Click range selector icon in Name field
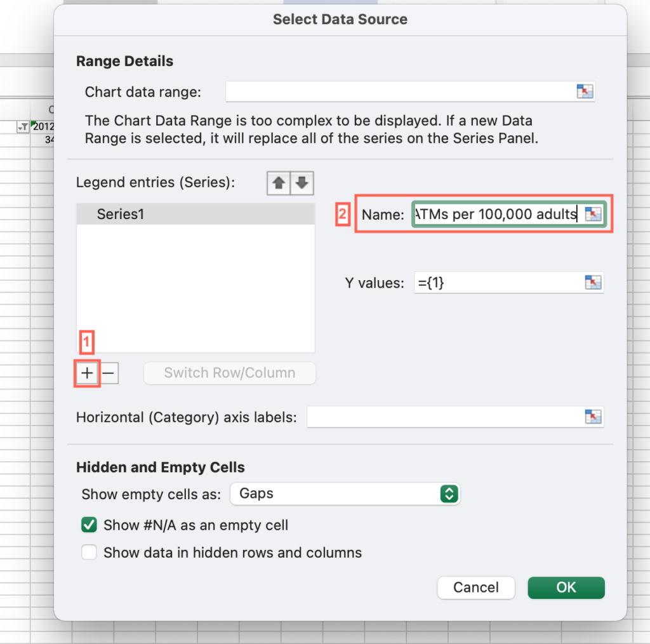 point(593,214)
